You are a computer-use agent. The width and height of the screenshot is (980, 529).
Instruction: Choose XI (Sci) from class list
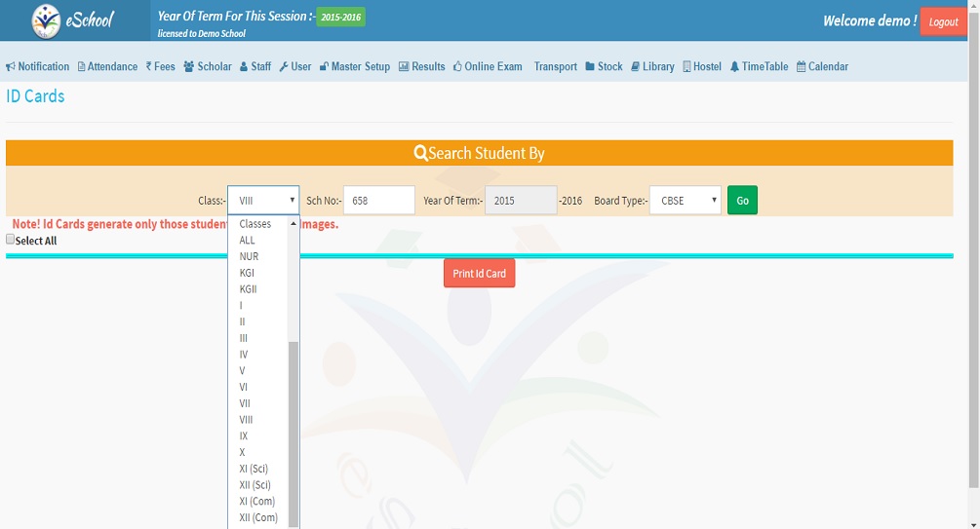click(254, 469)
